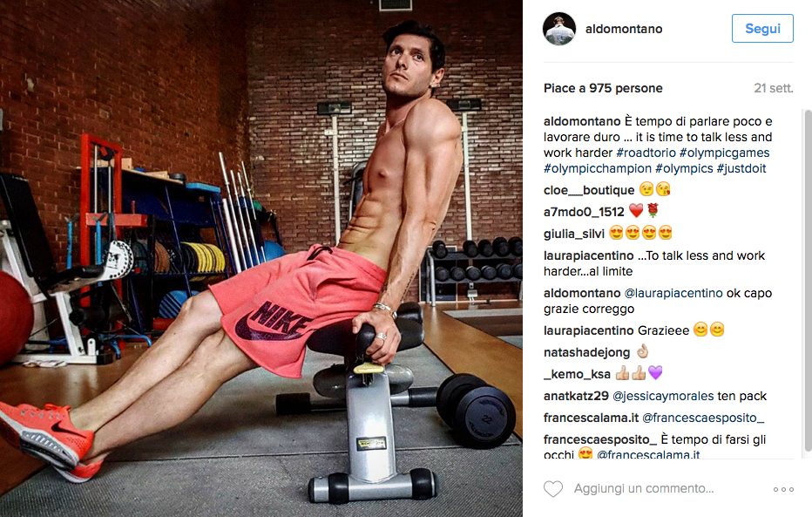This screenshot has width=812, height=517.
Task: Visit cloe__boutique commenter profile
Action: (x=589, y=190)
